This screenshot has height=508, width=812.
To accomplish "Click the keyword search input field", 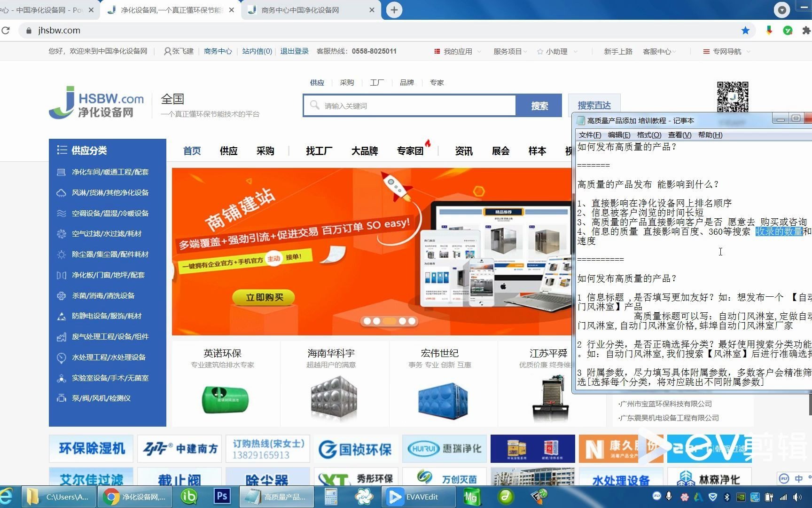I will coord(410,106).
